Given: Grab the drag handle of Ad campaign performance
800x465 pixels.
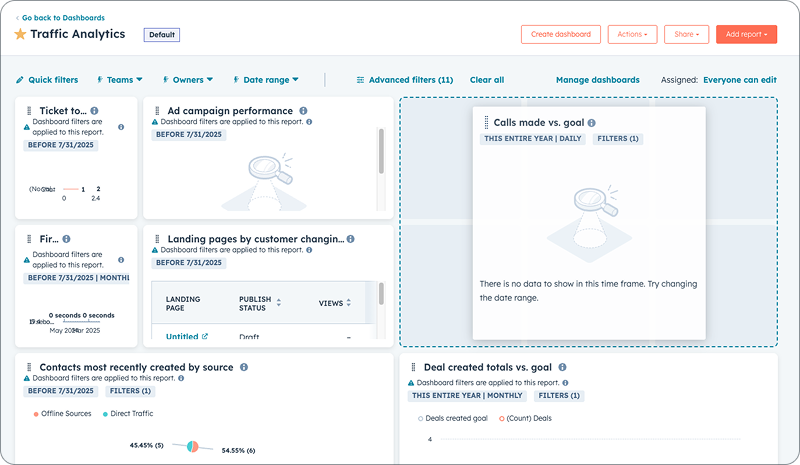Looking at the screenshot, I should click(x=157, y=111).
